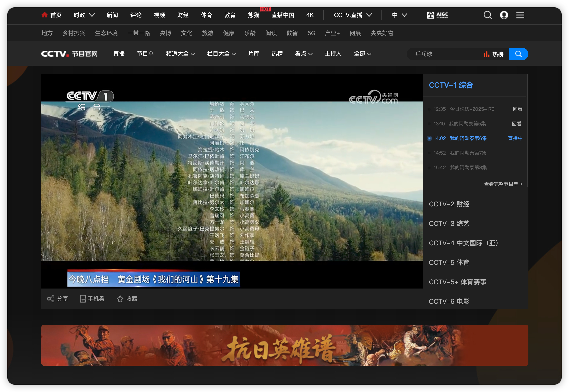The height and width of the screenshot is (392, 569).
Task: Open the 中 language dropdown
Action: 404,15
